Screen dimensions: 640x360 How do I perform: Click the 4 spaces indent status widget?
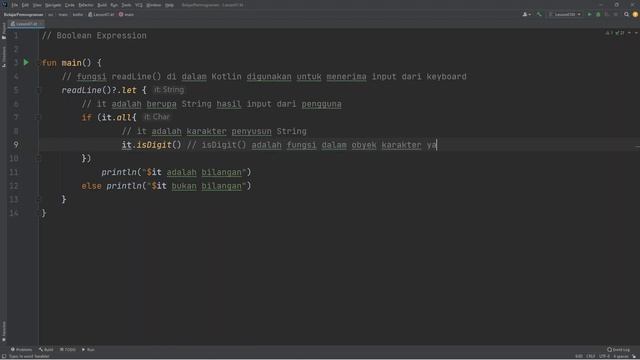(x=620, y=356)
